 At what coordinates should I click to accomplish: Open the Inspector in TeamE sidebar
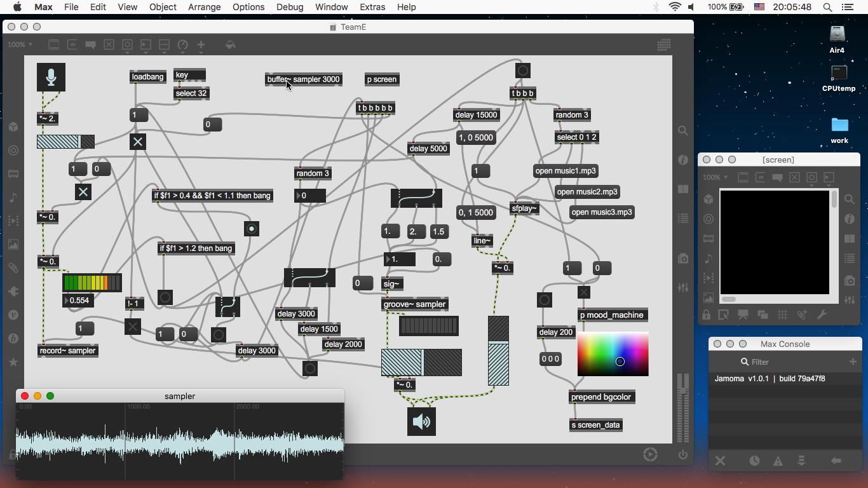coord(683,159)
